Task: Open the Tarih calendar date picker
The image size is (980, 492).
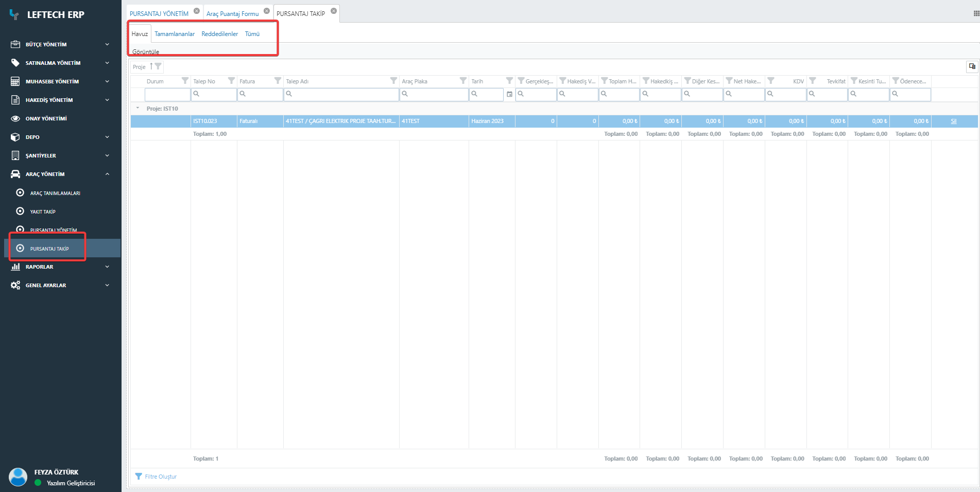Action: 509,94
